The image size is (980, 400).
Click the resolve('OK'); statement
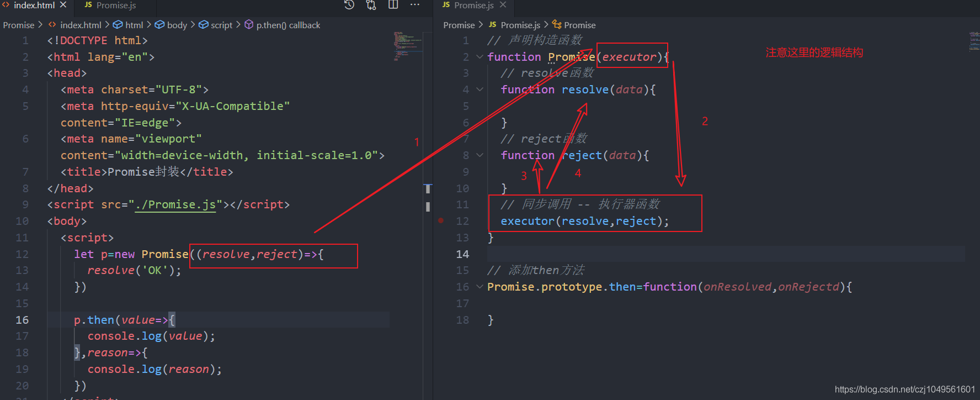[134, 270]
